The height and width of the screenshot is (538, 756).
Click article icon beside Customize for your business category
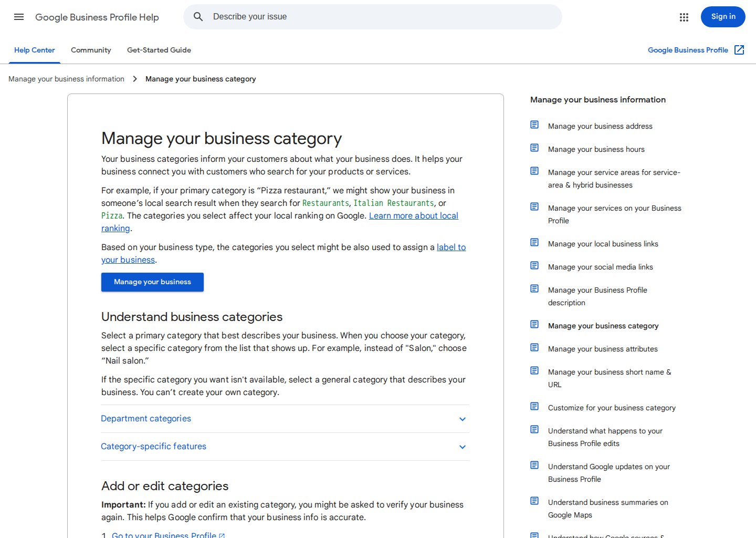pos(534,407)
